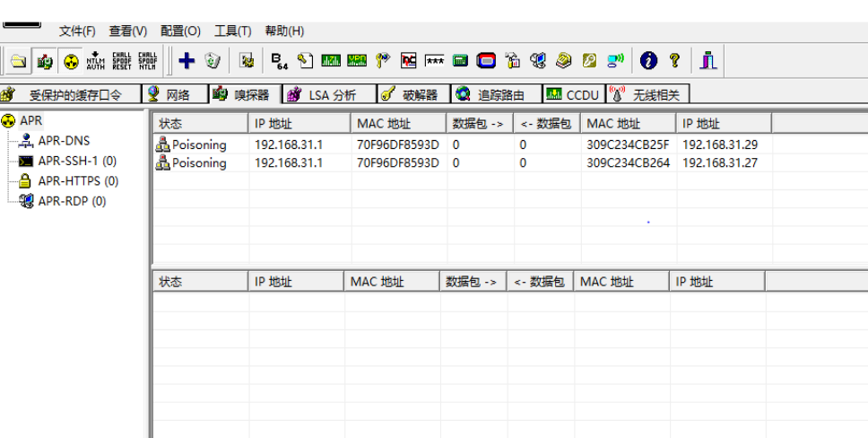This screenshot has height=438, width=868.
Task: Switch to the 破解器 tab
Action: (414, 94)
